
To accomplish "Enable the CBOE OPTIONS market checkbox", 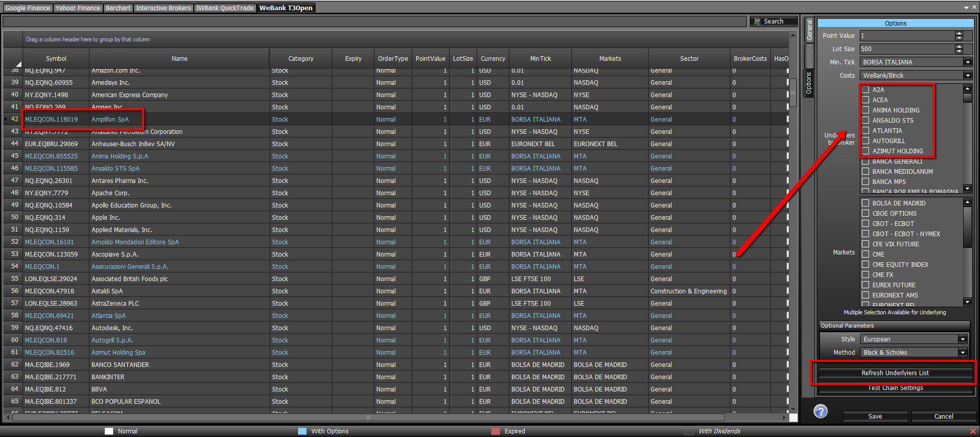I will tap(865, 213).
